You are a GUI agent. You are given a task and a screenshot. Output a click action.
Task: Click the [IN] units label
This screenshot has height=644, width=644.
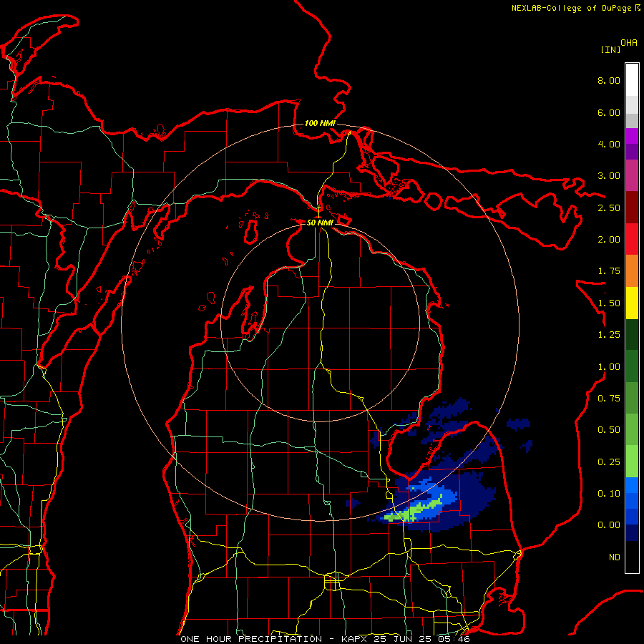point(611,49)
